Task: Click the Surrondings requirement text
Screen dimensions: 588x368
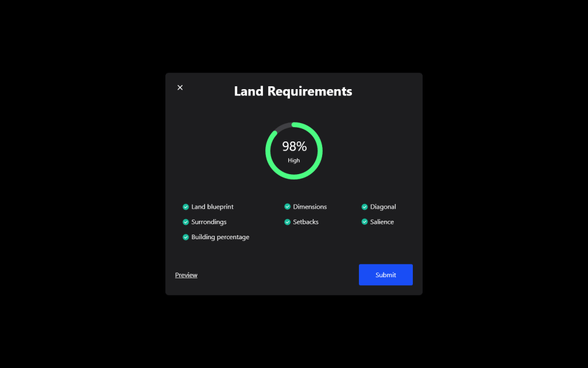Action: click(x=209, y=222)
